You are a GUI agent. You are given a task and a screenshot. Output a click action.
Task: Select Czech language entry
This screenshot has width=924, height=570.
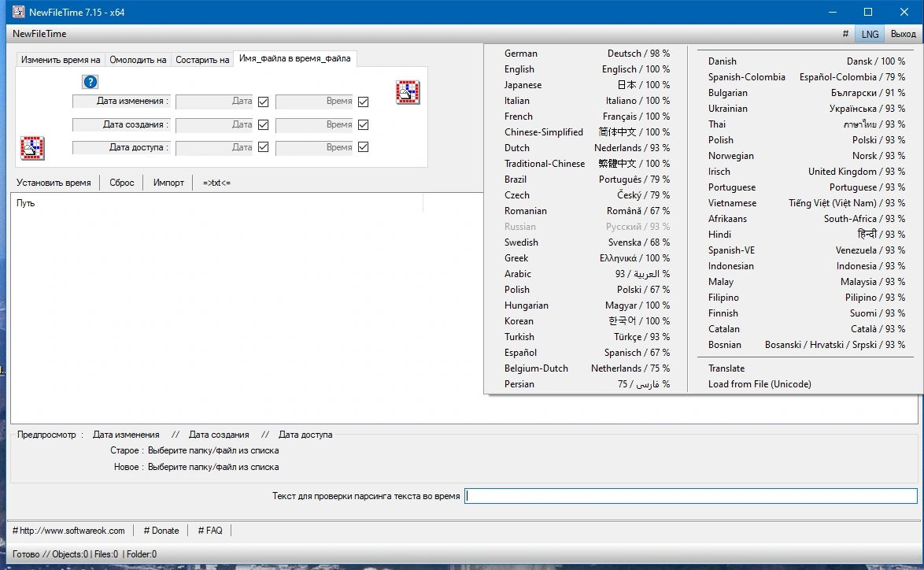click(587, 195)
